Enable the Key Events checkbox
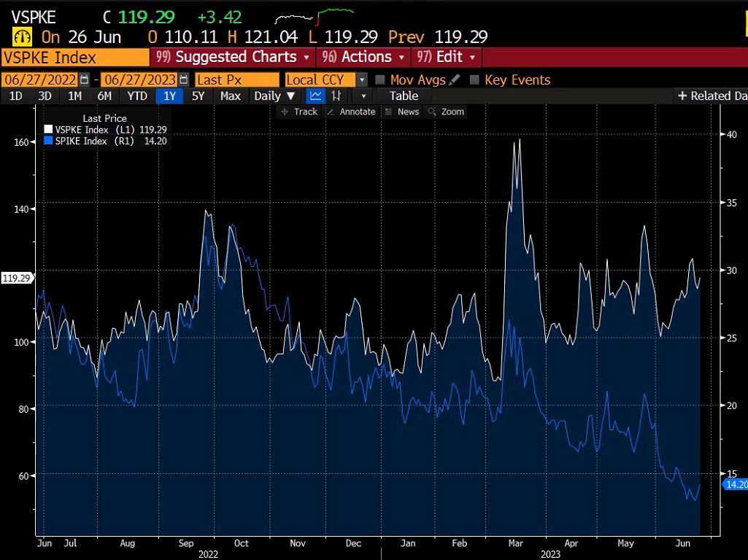This screenshot has height=560, width=748. (474, 79)
